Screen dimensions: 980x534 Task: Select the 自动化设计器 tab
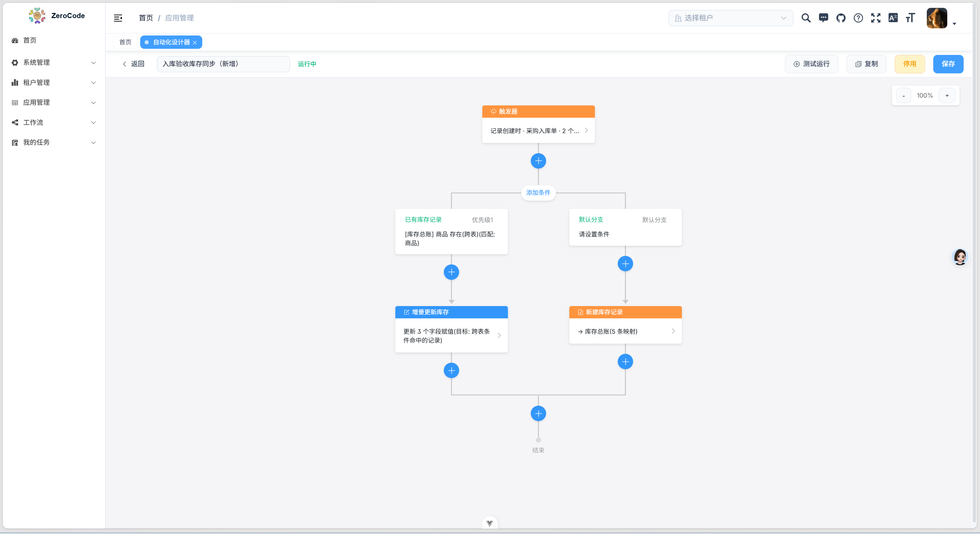171,42
